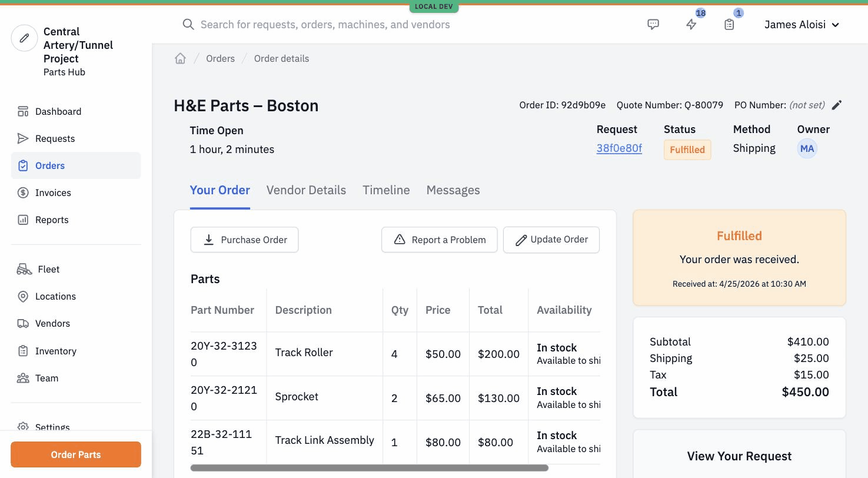
Task: Open Vendors in the sidebar
Action: tap(76, 323)
